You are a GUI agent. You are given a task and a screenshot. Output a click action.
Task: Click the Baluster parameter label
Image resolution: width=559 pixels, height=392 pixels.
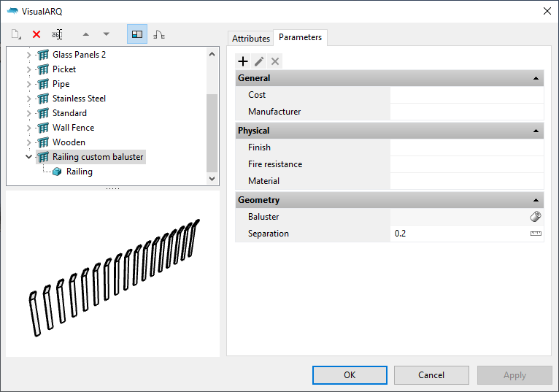pos(263,217)
